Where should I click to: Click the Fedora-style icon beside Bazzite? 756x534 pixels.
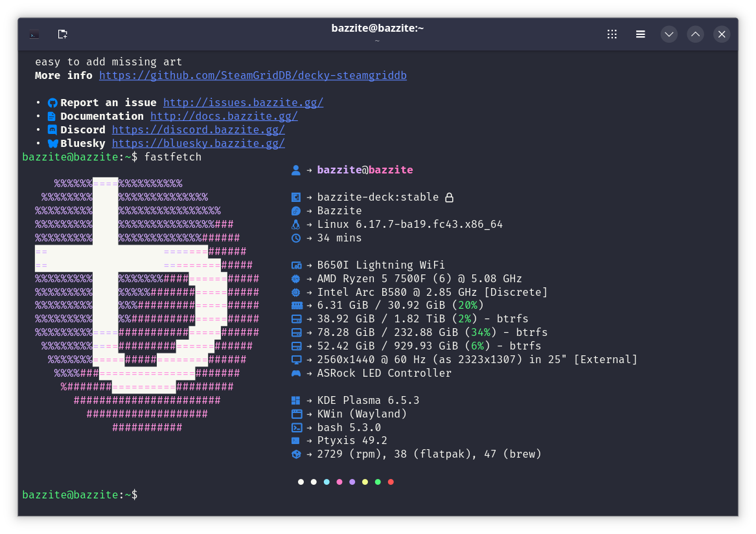[x=296, y=210]
